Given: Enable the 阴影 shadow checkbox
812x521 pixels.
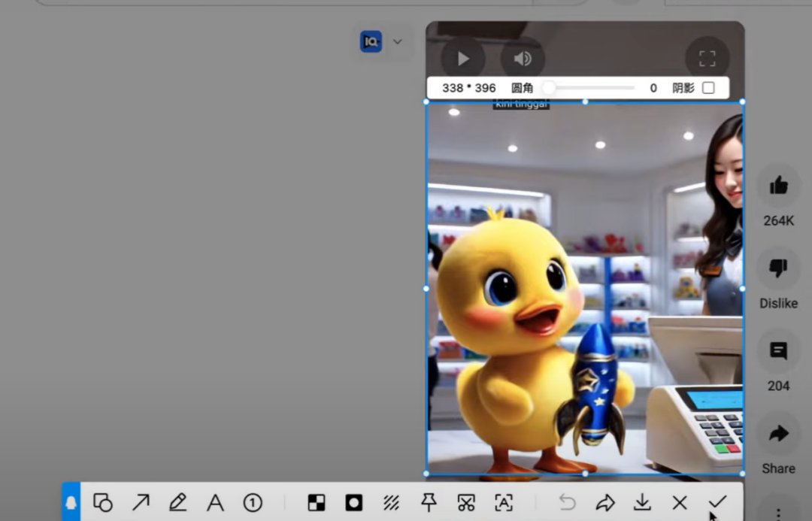Looking at the screenshot, I should click(708, 88).
